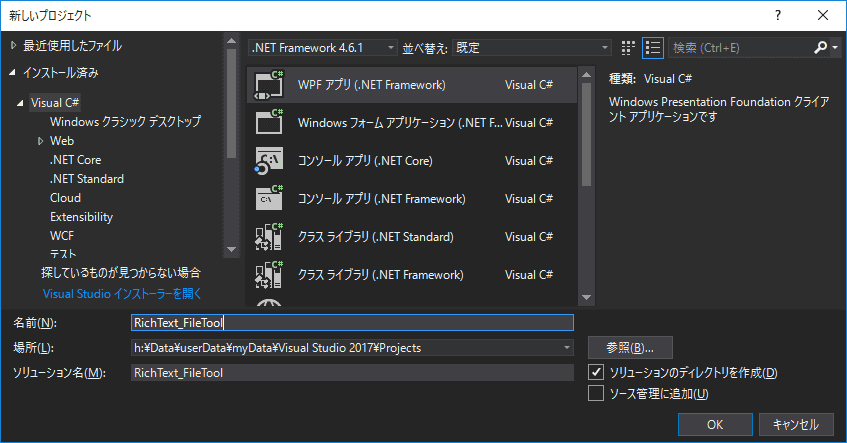Close the new project dialog

click(823, 15)
